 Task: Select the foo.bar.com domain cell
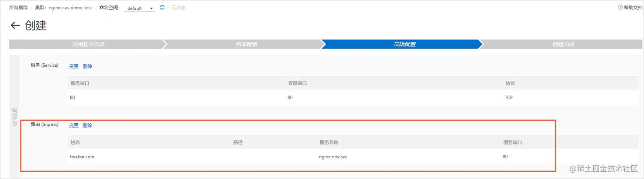coord(82,156)
